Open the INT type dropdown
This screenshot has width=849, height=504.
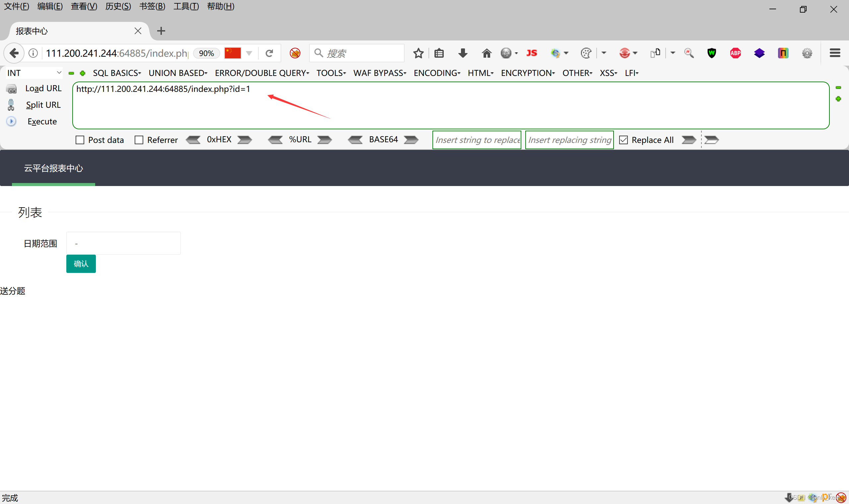coord(34,73)
